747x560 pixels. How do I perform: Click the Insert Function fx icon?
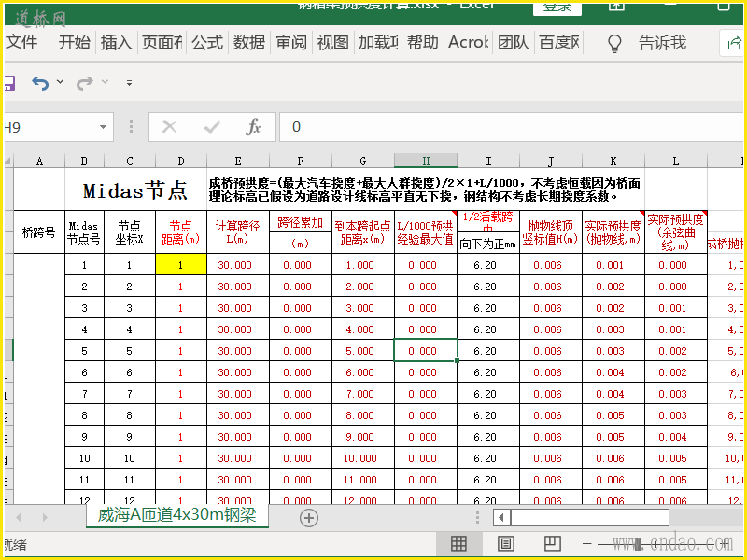coord(253,127)
